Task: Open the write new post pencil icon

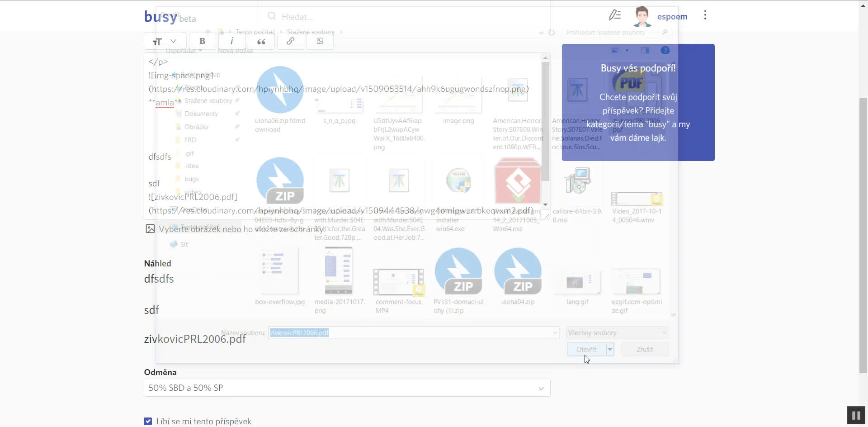Action: point(615,16)
